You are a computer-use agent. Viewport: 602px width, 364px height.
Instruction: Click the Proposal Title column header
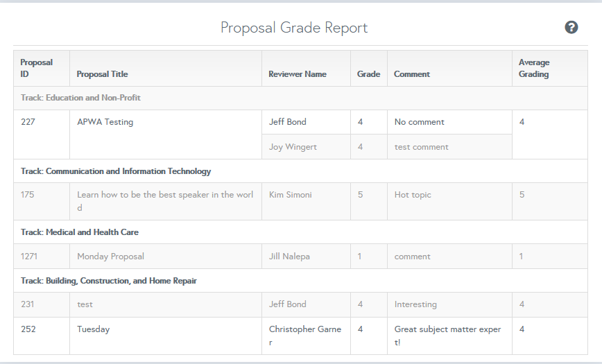point(102,74)
